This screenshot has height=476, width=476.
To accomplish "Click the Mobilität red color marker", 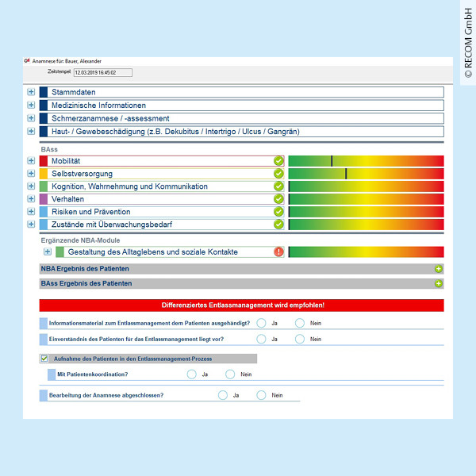I will click(x=44, y=161).
